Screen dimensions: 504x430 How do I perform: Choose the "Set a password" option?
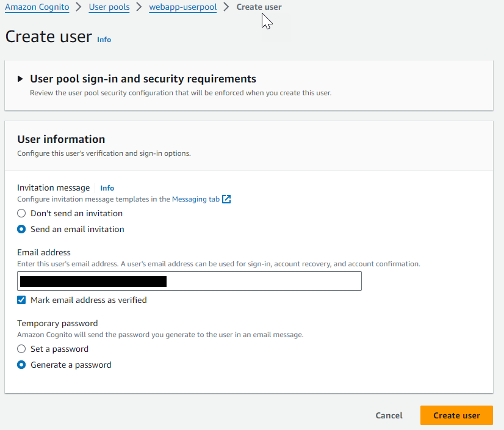tap(21, 349)
